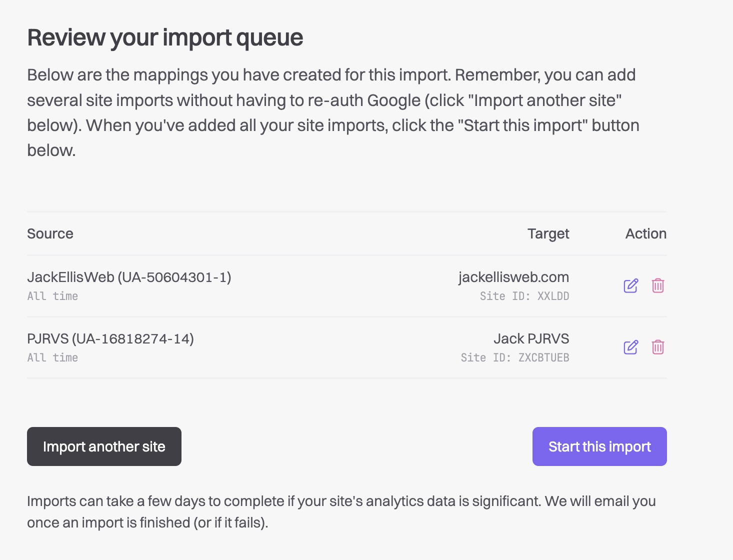Click the jackellisweb.com target label

tap(513, 277)
